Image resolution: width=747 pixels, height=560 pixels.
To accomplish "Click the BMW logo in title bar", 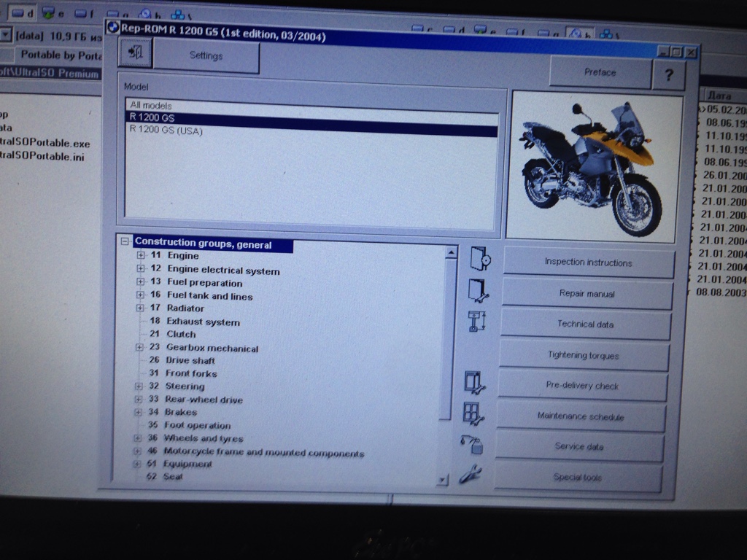I will tap(112, 27).
